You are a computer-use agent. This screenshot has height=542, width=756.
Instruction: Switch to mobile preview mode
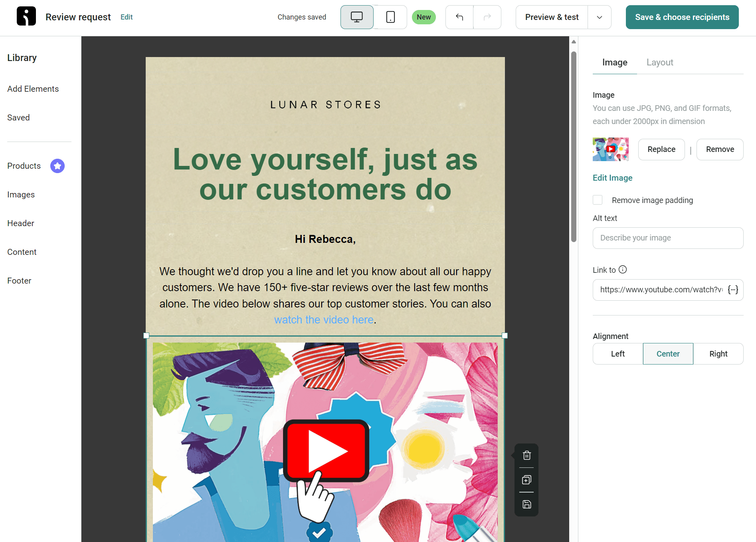click(x=390, y=17)
